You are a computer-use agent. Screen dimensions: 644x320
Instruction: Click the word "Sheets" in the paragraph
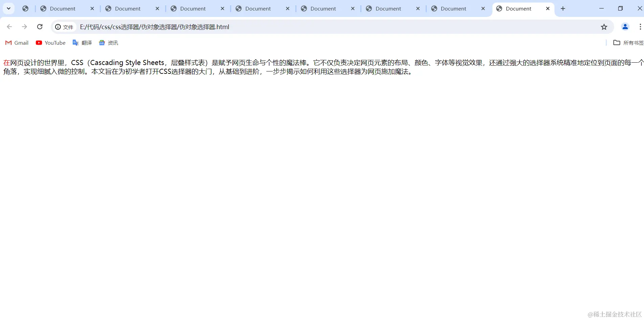click(x=153, y=63)
